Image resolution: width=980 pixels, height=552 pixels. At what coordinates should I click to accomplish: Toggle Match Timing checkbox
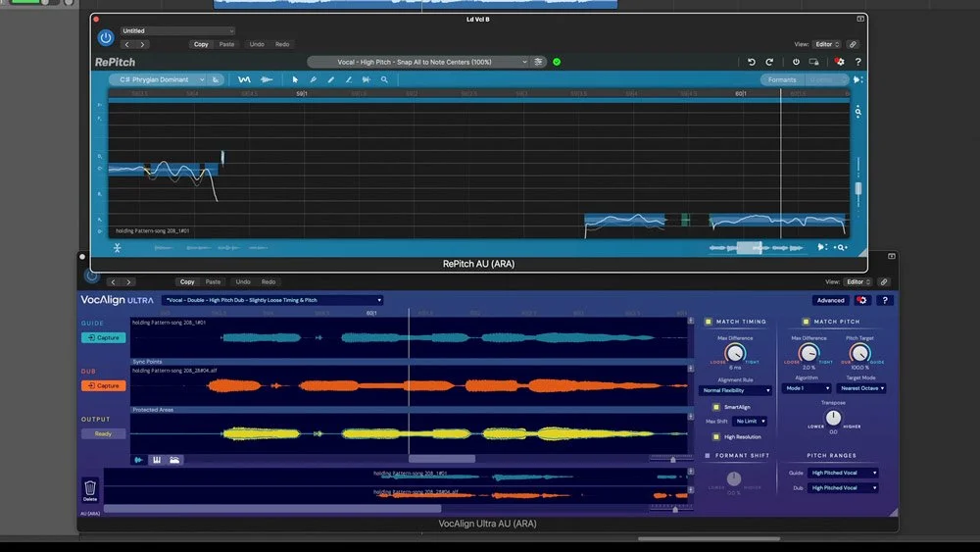coord(709,322)
